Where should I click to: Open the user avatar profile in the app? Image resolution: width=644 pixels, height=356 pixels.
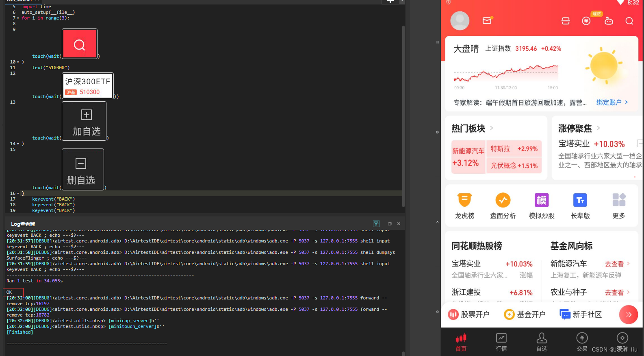click(460, 20)
